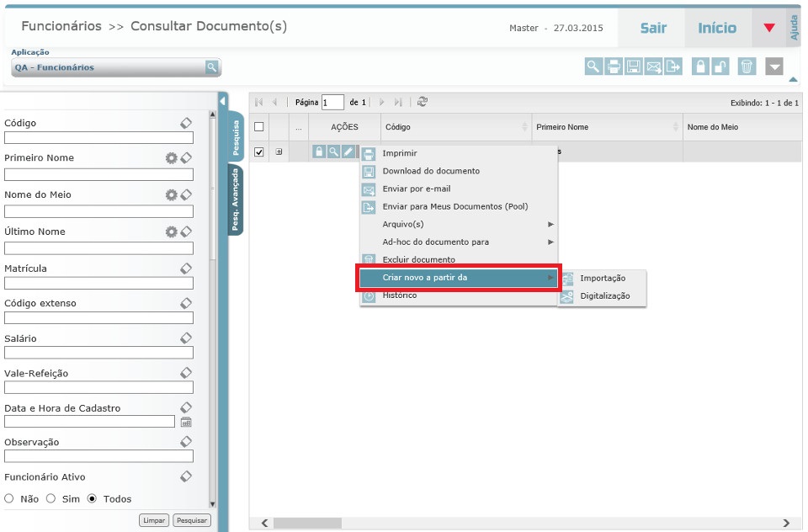Click the save disk icon in toolbar
The image size is (808, 532).
tap(634, 67)
